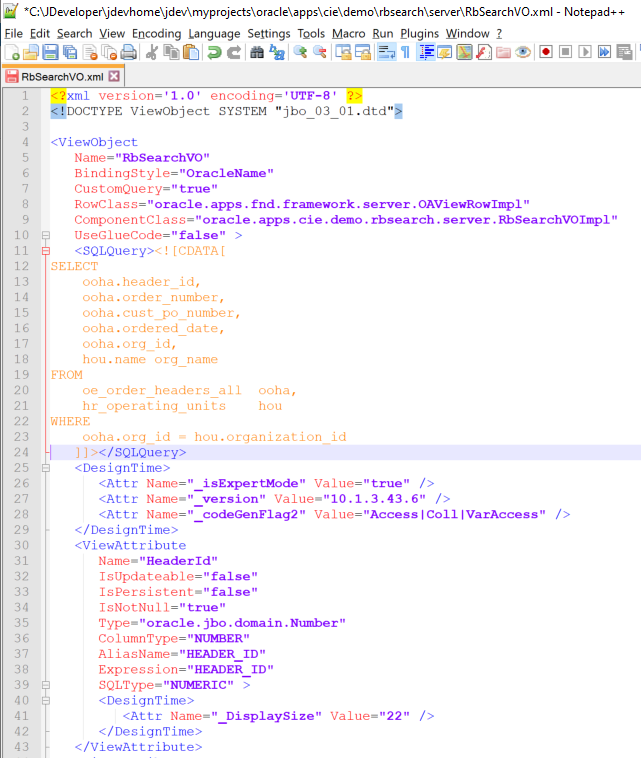Close the current document via the Close icon

(90, 52)
